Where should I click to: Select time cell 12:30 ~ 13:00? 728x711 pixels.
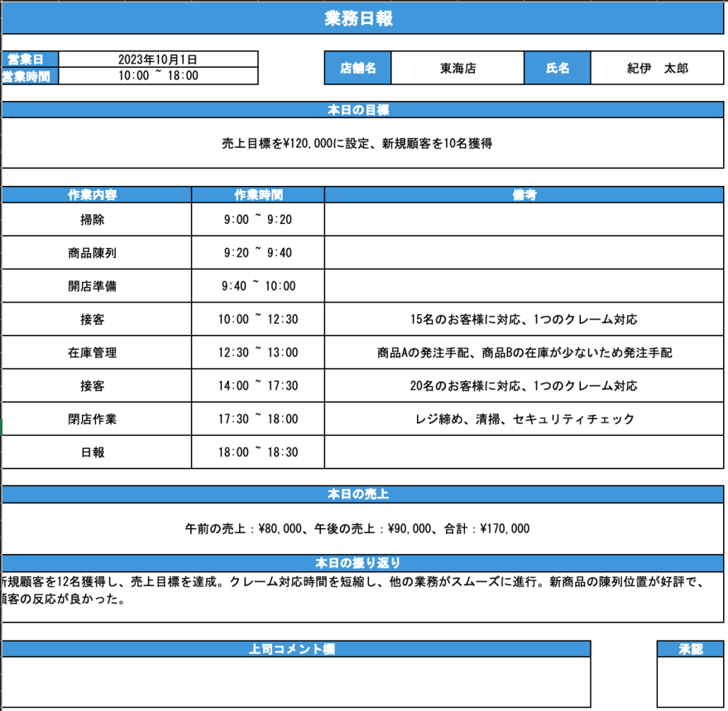click(257, 352)
